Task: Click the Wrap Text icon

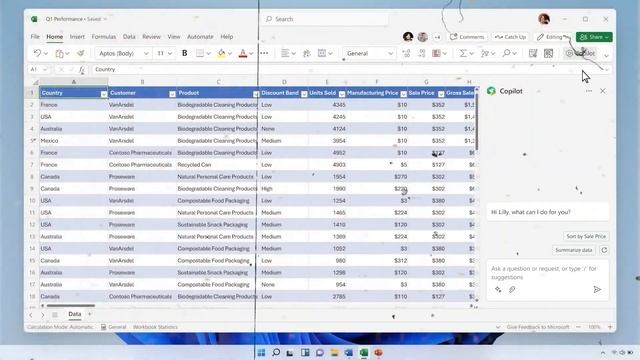Action: click(307, 53)
